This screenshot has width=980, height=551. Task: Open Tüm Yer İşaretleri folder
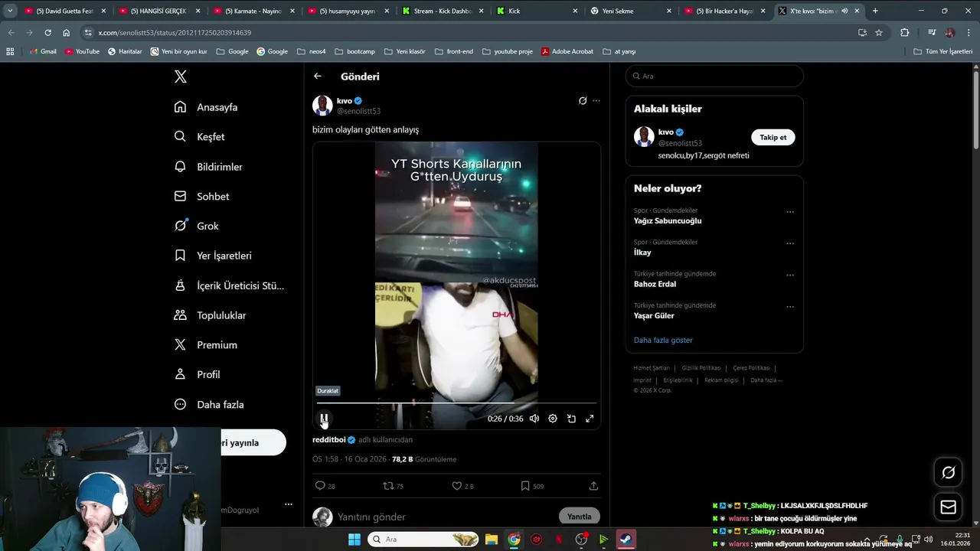point(943,51)
